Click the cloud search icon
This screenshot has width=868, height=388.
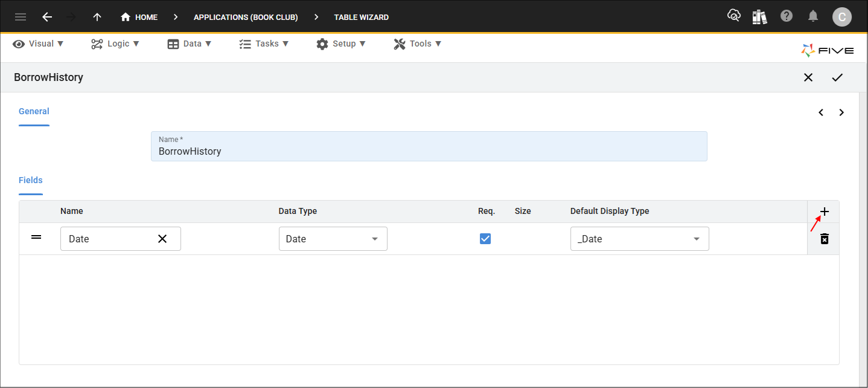pyautogui.click(x=734, y=16)
